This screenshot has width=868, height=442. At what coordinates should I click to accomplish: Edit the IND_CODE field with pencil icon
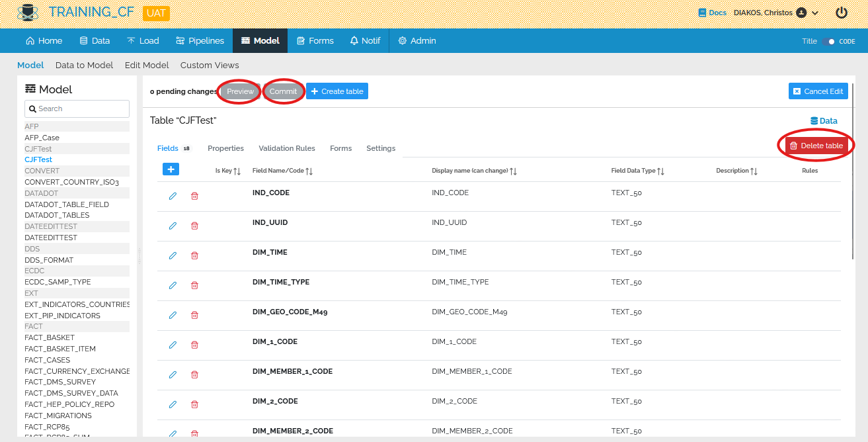pyautogui.click(x=173, y=196)
